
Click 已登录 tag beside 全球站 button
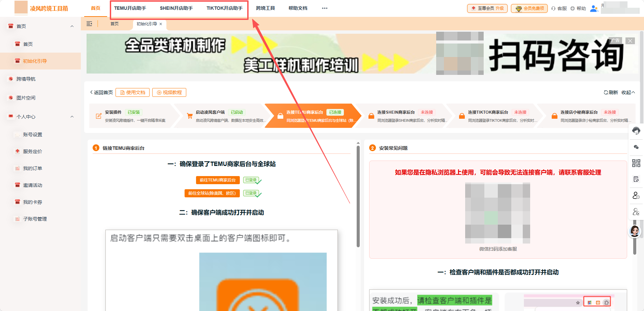coord(251,193)
